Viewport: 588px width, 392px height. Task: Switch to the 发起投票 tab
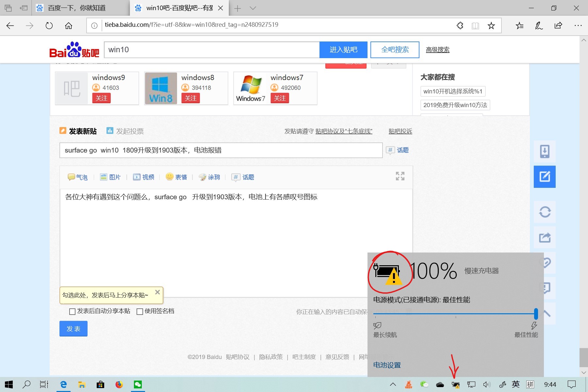coord(125,131)
